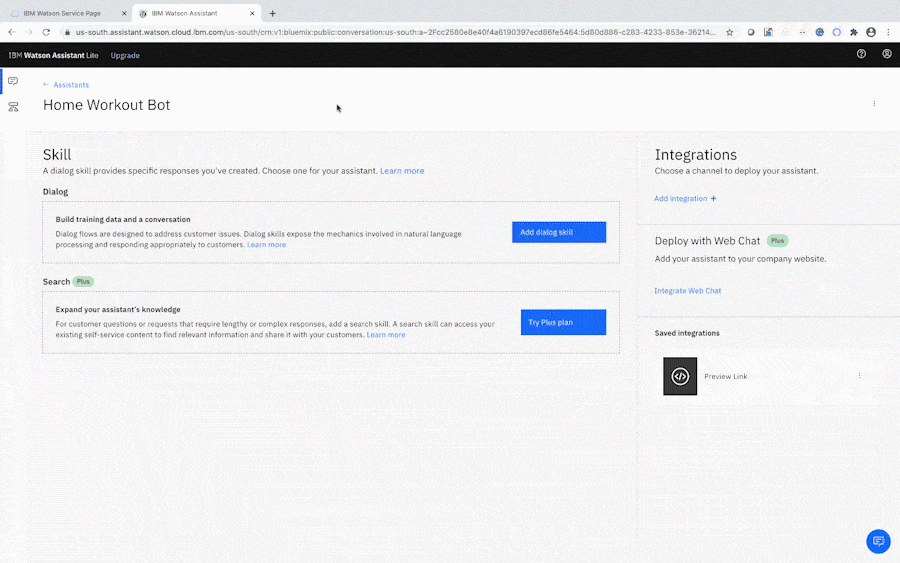This screenshot has width=900, height=563.
Task: Click the Search subsection label
Action: [x=56, y=282]
